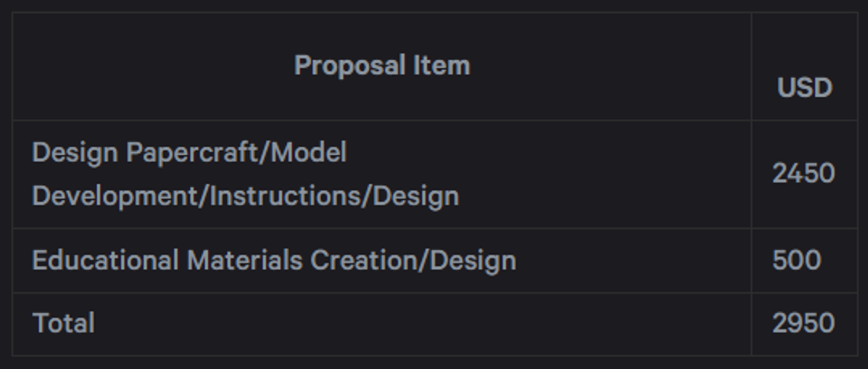The width and height of the screenshot is (868, 369).
Task: Click the "Design Papercraft/Model" text line
Action: click(x=189, y=153)
